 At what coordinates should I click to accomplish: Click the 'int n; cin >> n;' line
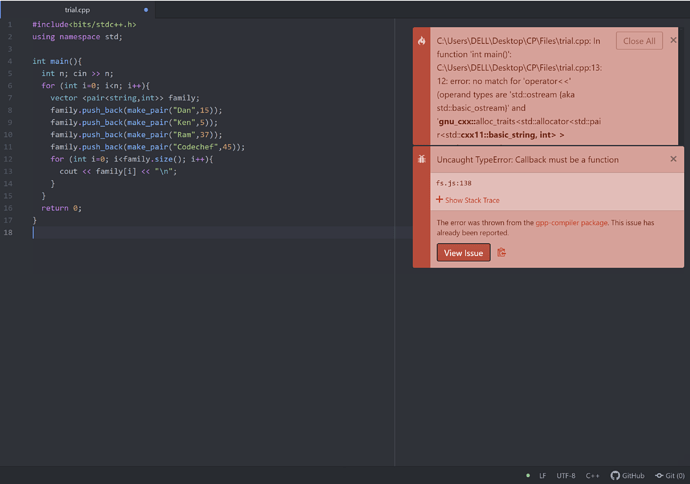[77, 73]
